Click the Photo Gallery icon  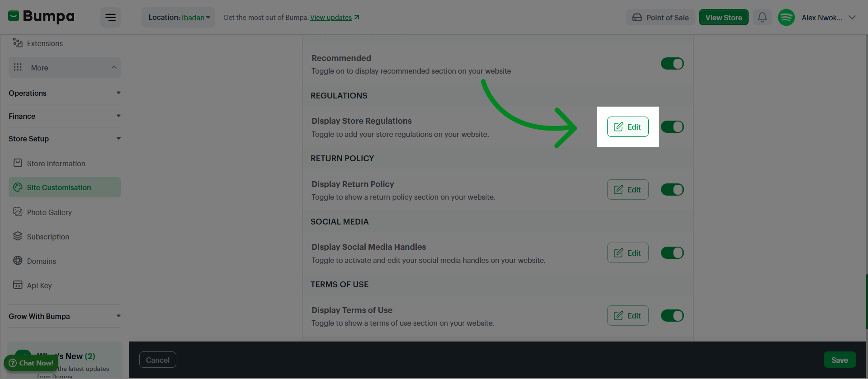(x=18, y=212)
